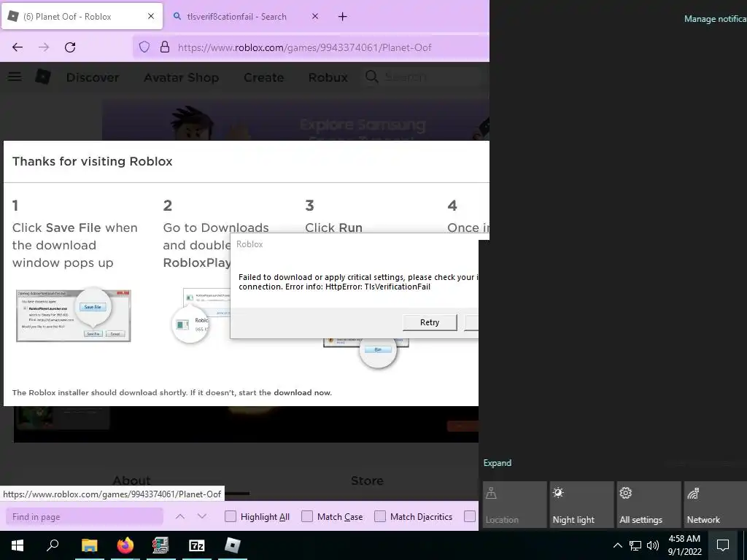Click Manage notifications in action center
The image size is (747, 560).
point(715,19)
